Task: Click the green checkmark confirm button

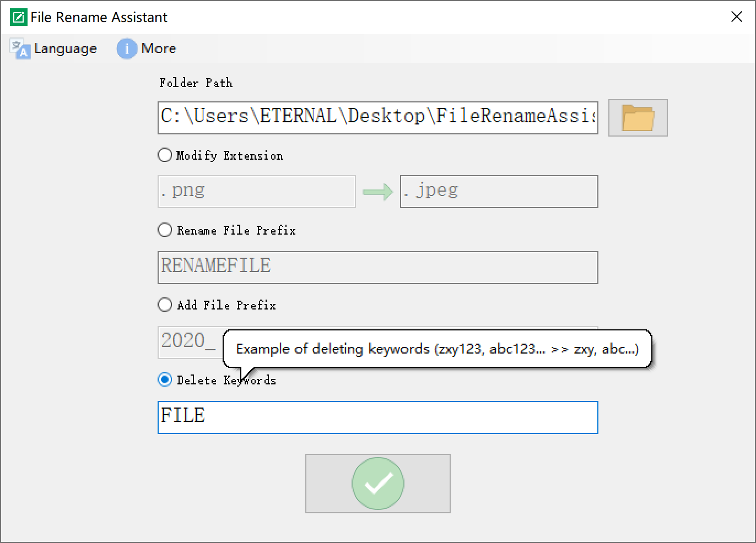Action: [x=378, y=484]
